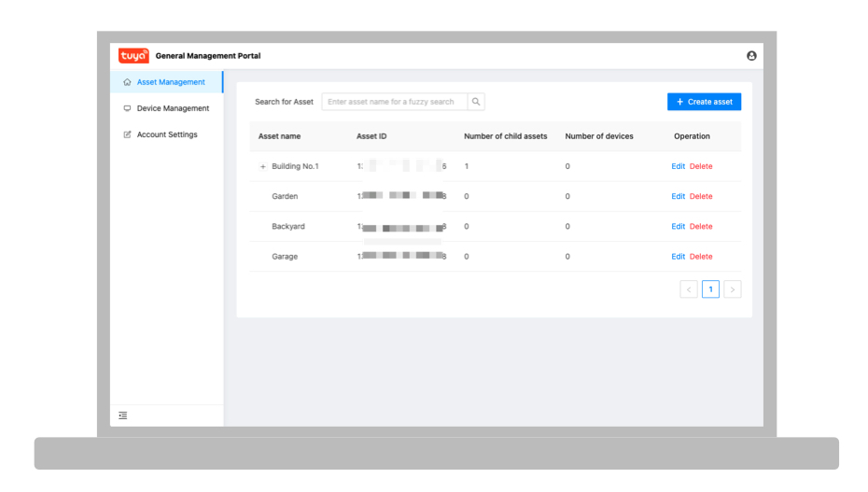This screenshot has width=868, height=492.
Task: Collapse sidebar using the bottom menu icon
Action: pyautogui.click(x=123, y=415)
